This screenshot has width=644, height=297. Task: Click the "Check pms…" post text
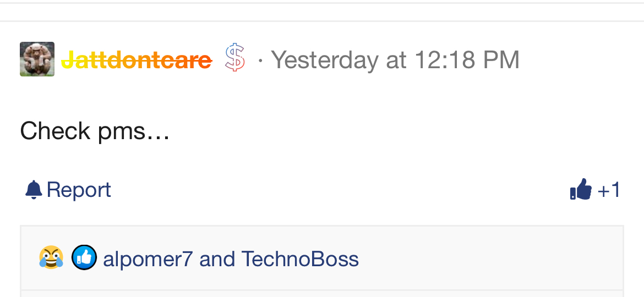[95, 131]
